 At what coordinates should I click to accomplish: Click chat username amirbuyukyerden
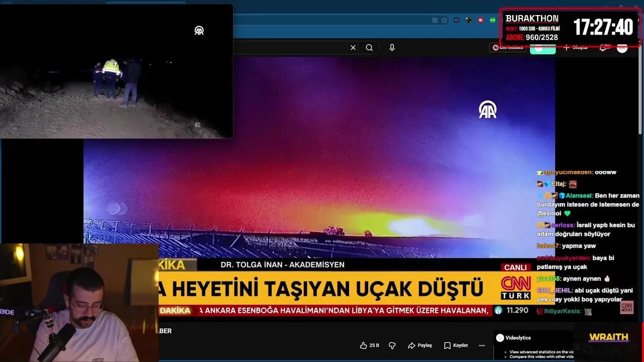click(563, 258)
